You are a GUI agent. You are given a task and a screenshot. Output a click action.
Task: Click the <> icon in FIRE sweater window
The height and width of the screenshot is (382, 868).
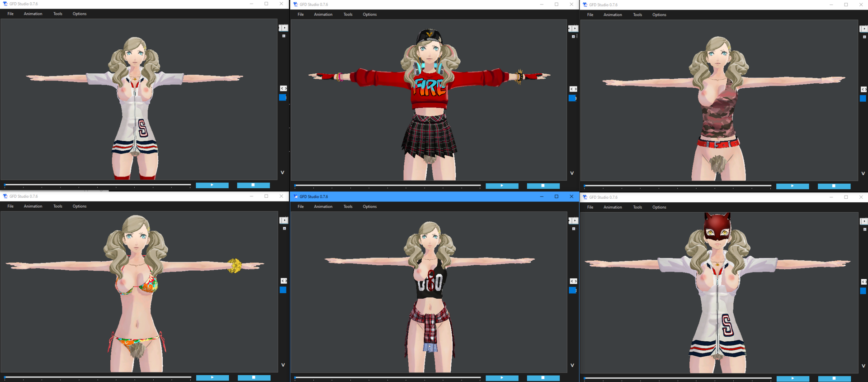point(573,89)
